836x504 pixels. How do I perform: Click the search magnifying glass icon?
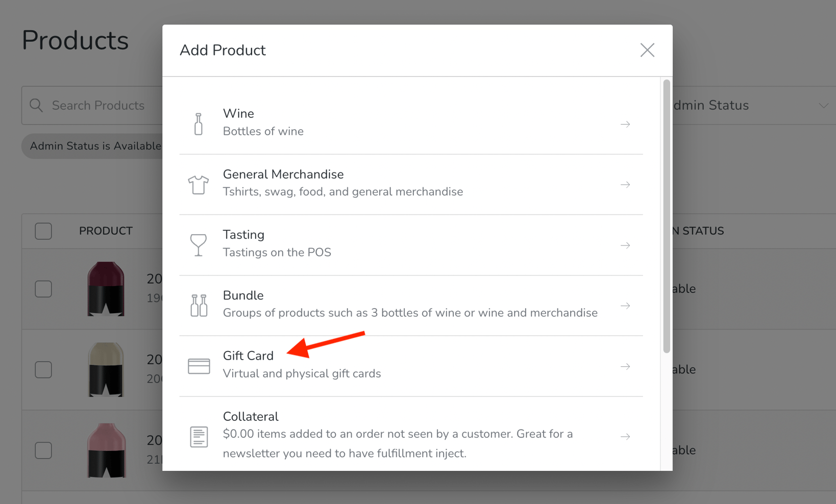[x=36, y=105]
